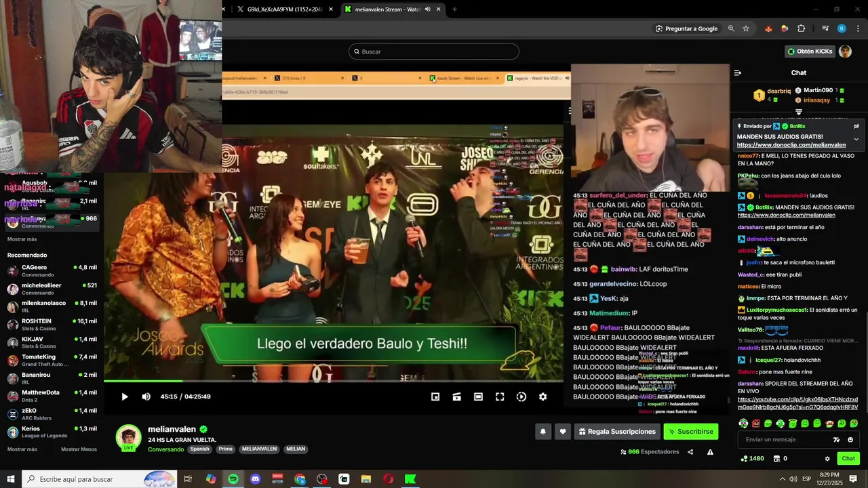Play the stream with the play button

[125, 396]
